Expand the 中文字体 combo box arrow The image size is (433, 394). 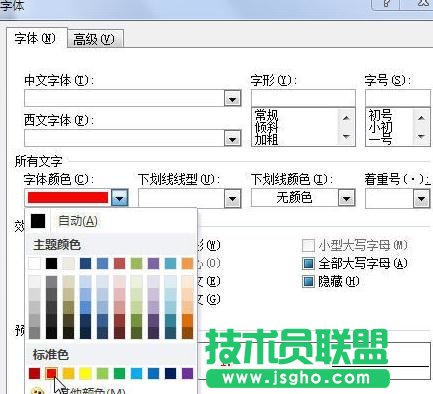pos(232,99)
